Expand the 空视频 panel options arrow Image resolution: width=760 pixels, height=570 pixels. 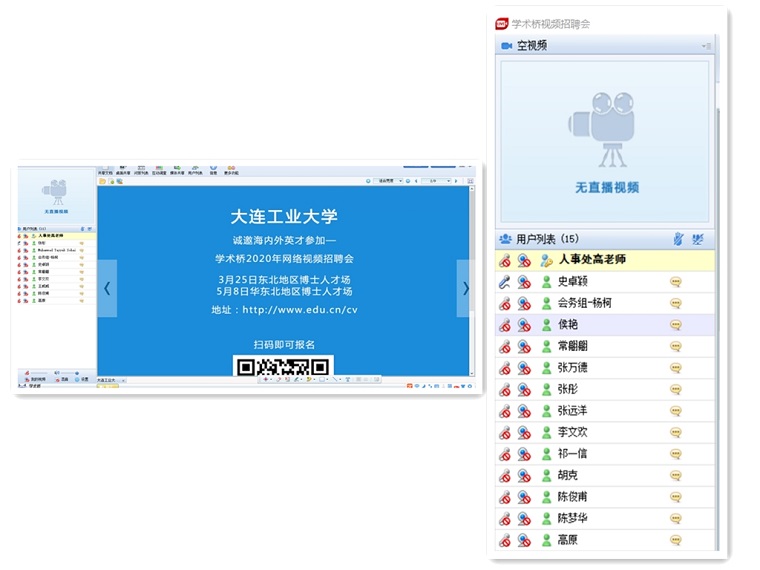click(706, 46)
